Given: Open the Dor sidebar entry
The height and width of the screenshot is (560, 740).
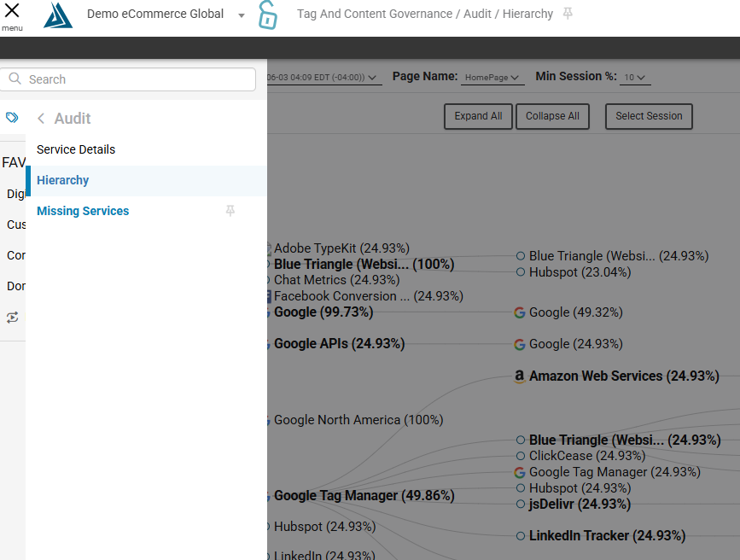Looking at the screenshot, I should pyautogui.click(x=16, y=286).
